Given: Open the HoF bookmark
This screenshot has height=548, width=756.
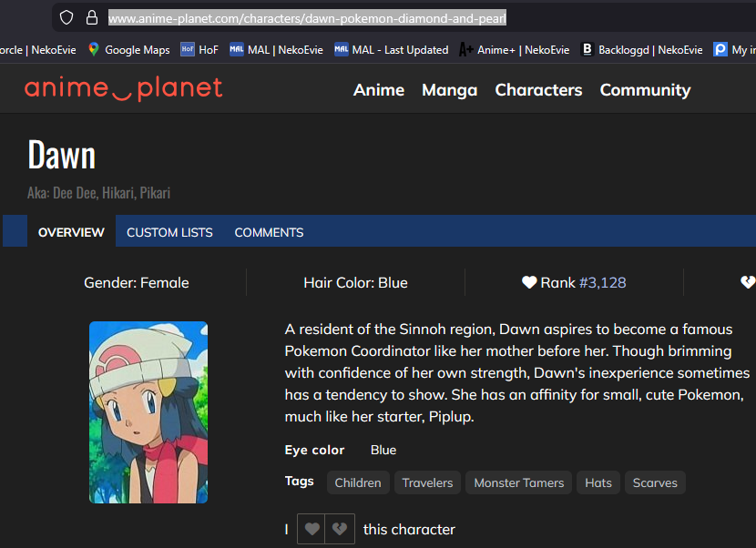Looking at the screenshot, I should [x=199, y=50].
